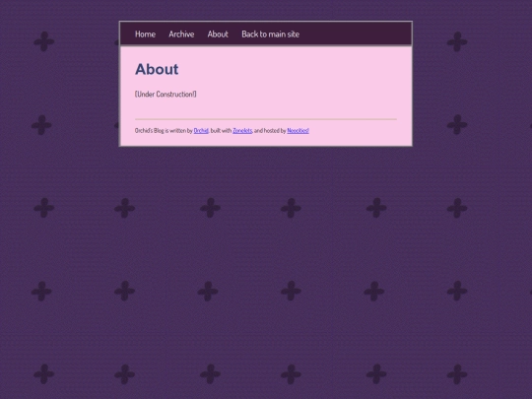Image resolution: width=532 pixels, height=399 pixels.
Task: Open the Orchid author link in footer
Action: 201,131
